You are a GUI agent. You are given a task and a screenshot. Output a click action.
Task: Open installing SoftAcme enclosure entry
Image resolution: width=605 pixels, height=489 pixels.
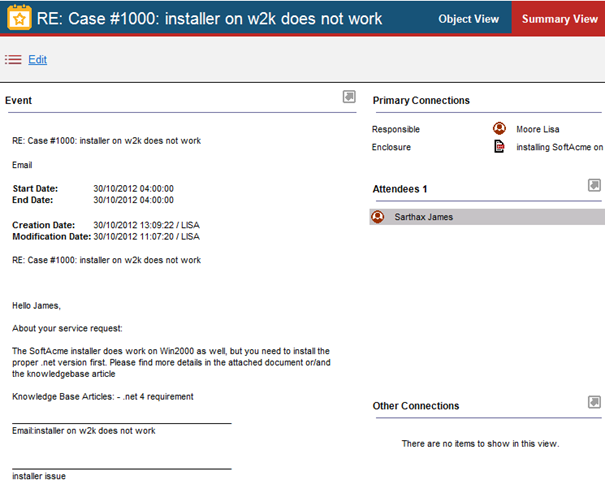[x=559, y=147]
